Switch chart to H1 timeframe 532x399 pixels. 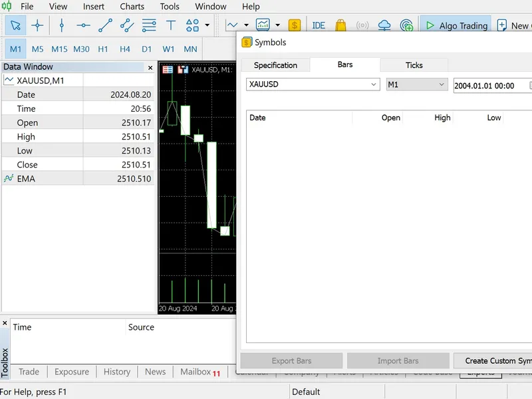[103, 49]
